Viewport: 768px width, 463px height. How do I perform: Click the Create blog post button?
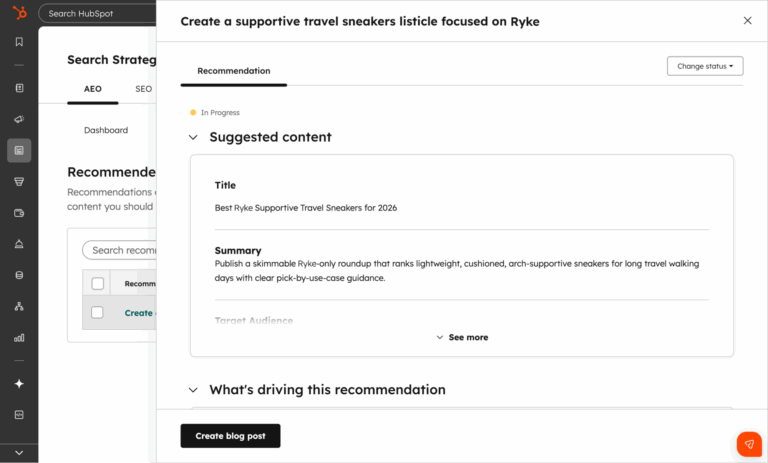[x=230, y=436]
